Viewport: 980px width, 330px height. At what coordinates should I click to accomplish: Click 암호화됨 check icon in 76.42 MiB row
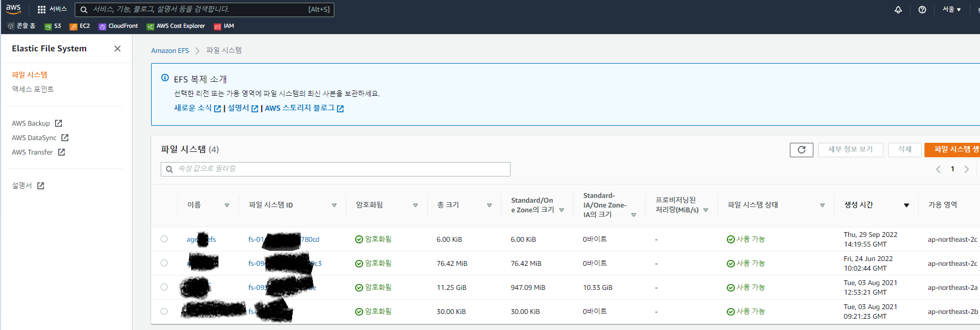[x=359, y=264]
